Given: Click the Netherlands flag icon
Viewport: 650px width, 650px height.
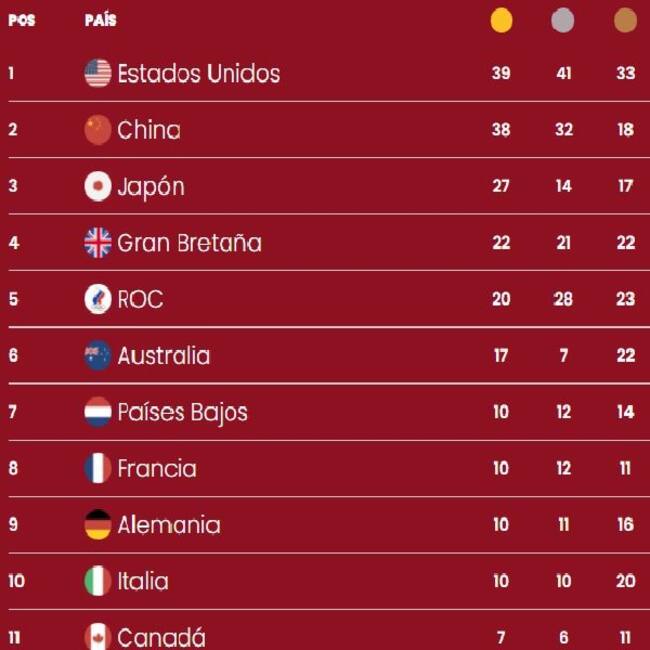Looking at the screenshot, I should pyautogui.click(x=97, y=412).
